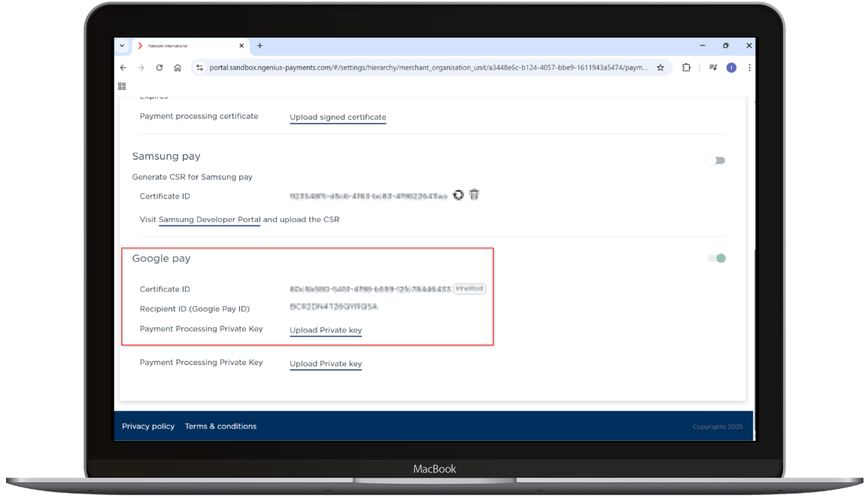The image size is (868, 498).
Task: Open site information icon in address bar
Action: point(200,68)
